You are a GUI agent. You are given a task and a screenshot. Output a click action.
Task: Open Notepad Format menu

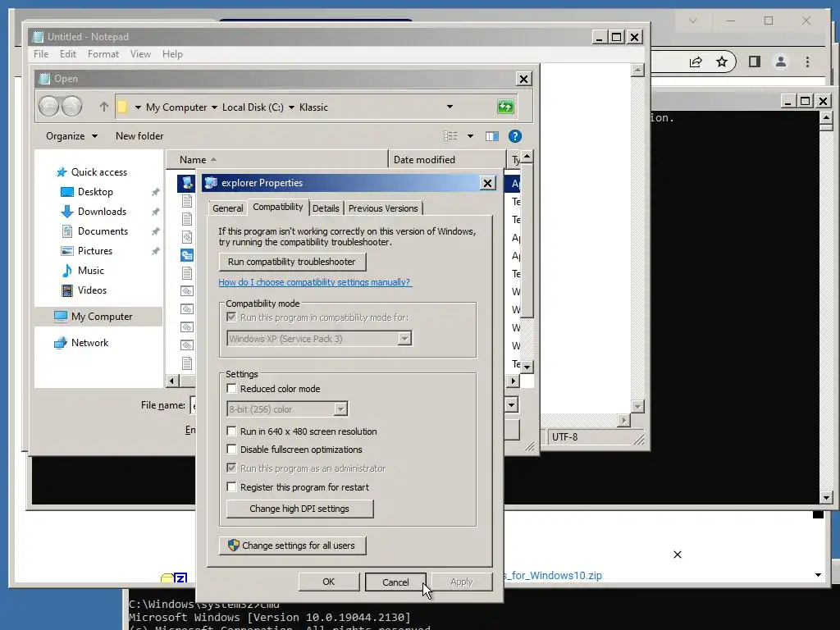(103, 54)
